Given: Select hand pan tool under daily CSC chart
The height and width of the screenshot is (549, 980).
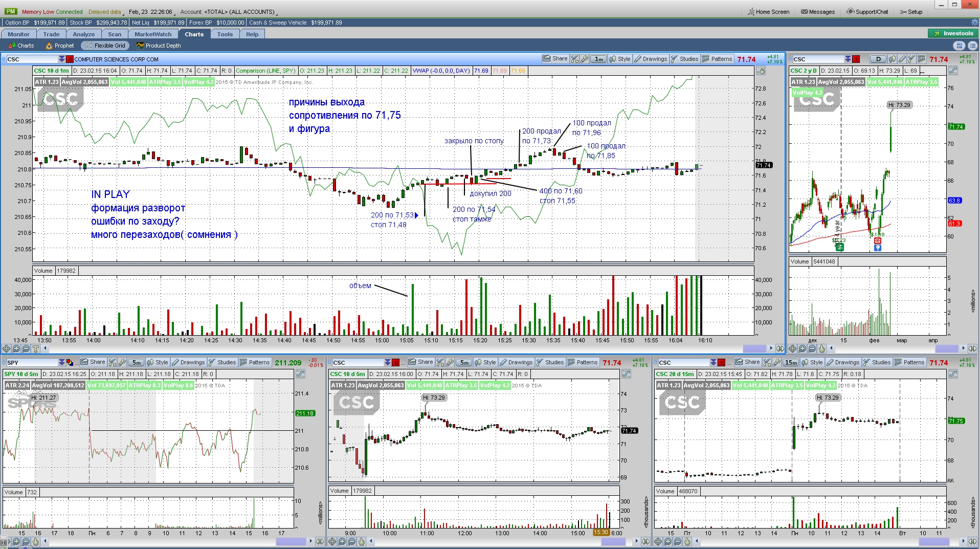Looking at the screenshot, I should pos(821,349).
